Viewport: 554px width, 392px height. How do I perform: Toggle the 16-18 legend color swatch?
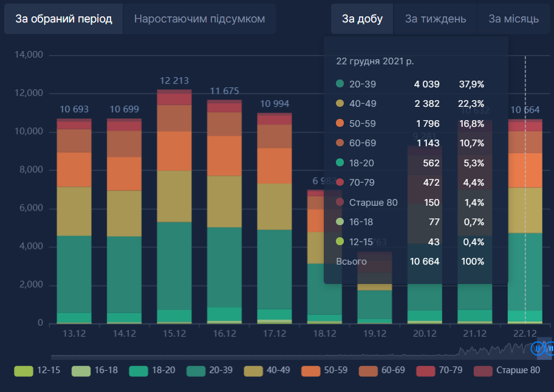tap(81, 370)
